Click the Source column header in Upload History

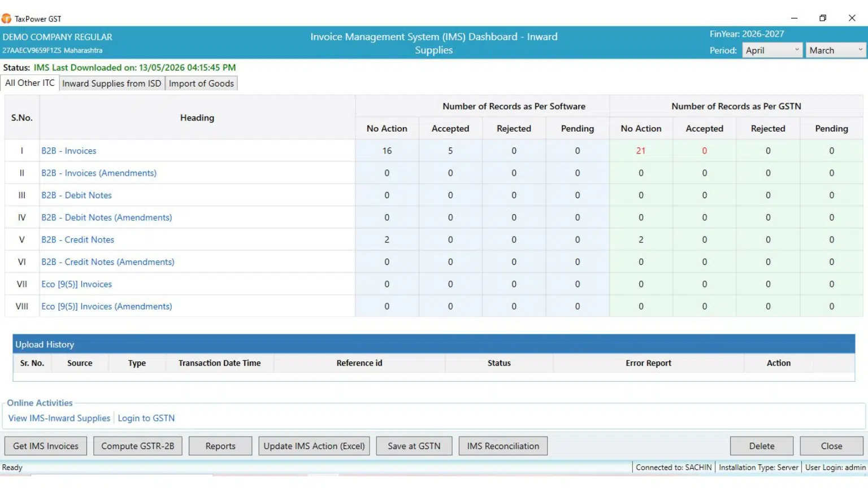click(80, 363)
